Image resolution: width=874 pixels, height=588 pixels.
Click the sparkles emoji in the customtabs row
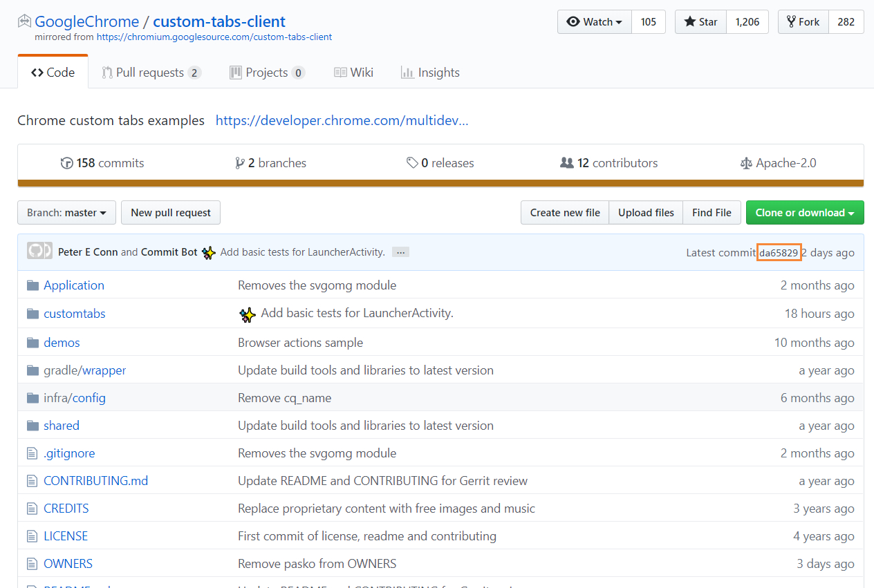click(x=248, y=314)
